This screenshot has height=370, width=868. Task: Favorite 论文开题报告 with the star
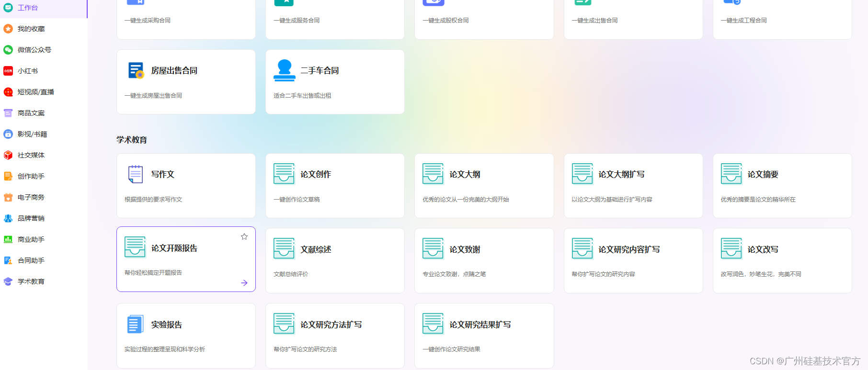244,236
